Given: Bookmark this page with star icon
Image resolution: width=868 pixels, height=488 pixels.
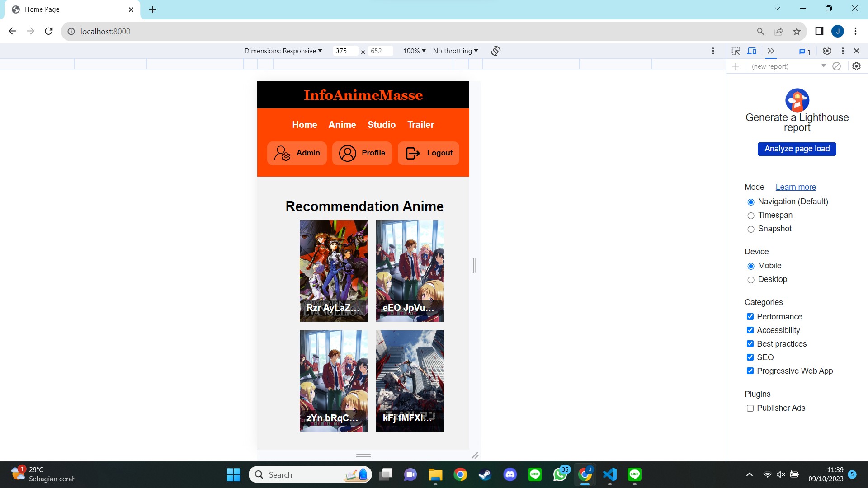Looking at the screenshot, I should [797, 31].
